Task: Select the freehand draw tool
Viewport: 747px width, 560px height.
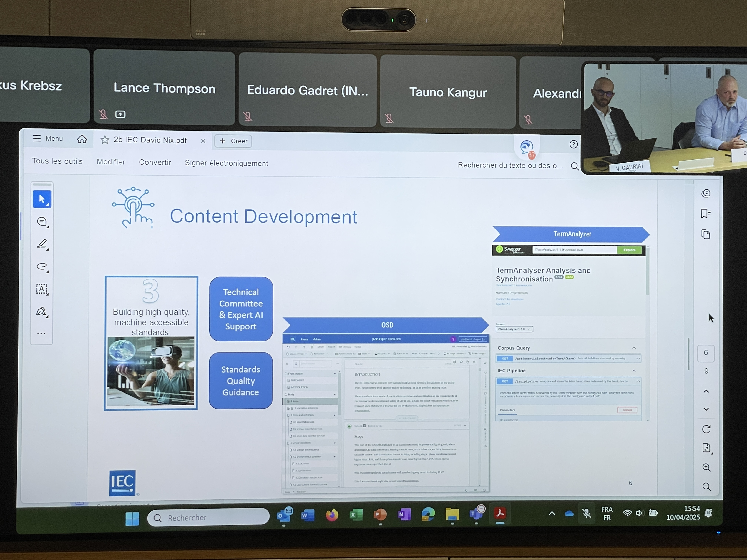Action: pos(42,267)
